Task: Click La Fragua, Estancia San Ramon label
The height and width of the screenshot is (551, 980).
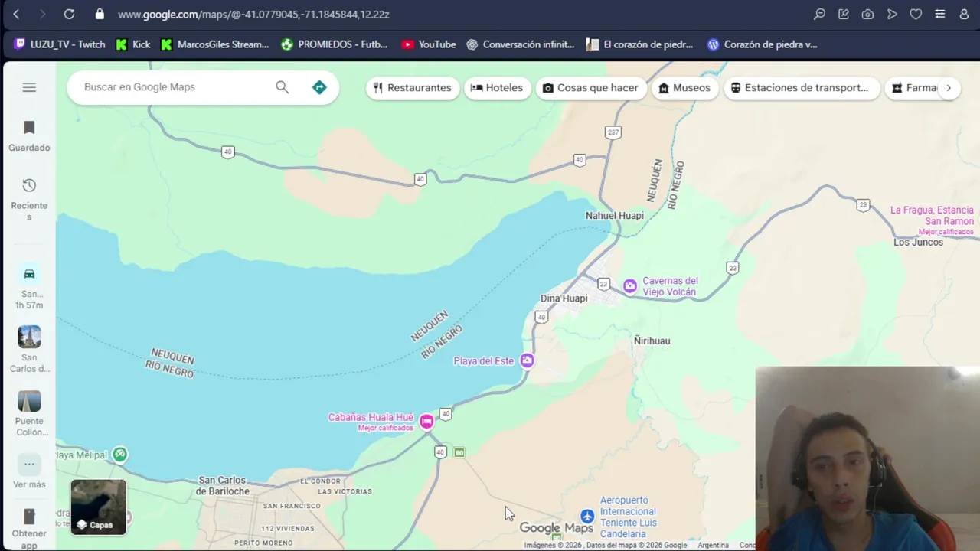Action: (932, 216)
